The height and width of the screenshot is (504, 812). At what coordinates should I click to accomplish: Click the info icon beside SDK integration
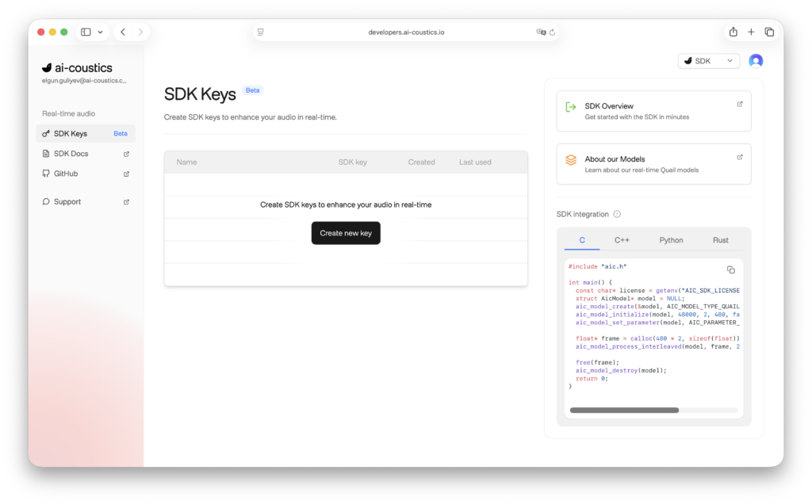617,214
